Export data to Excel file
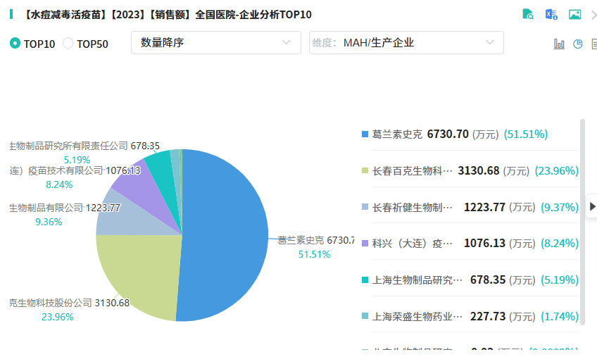 [x=551, y=14]
